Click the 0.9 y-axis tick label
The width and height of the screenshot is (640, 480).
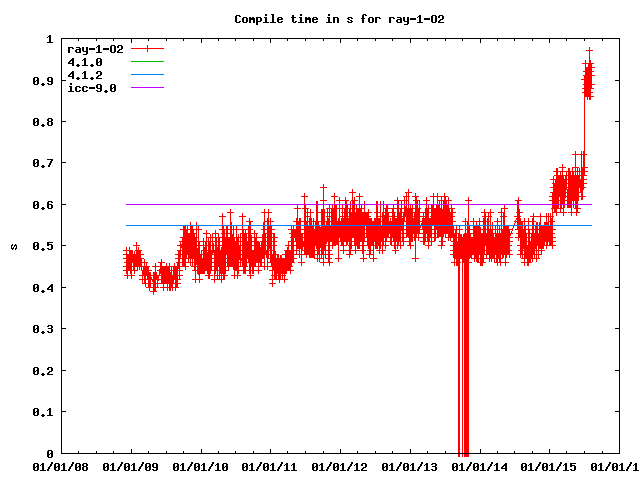(42, 80)
